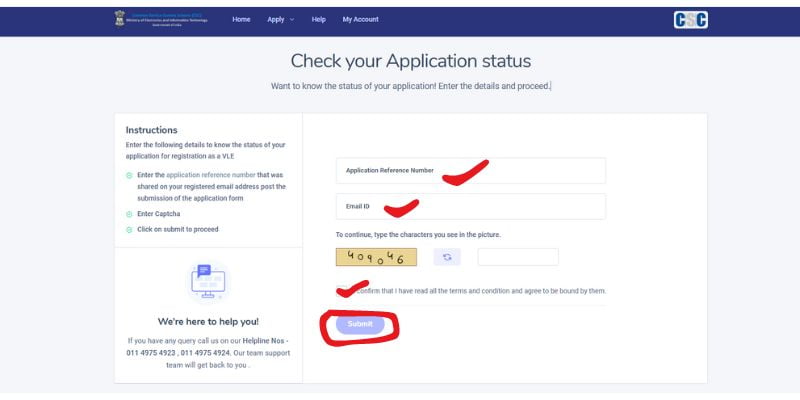Open the application reference number link

(211, 175)
